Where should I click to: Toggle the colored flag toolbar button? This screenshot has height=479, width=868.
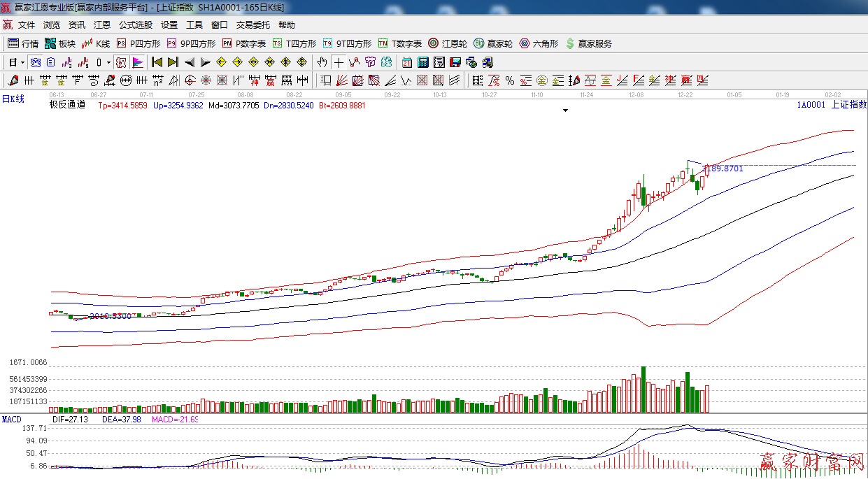coord(137,62)
